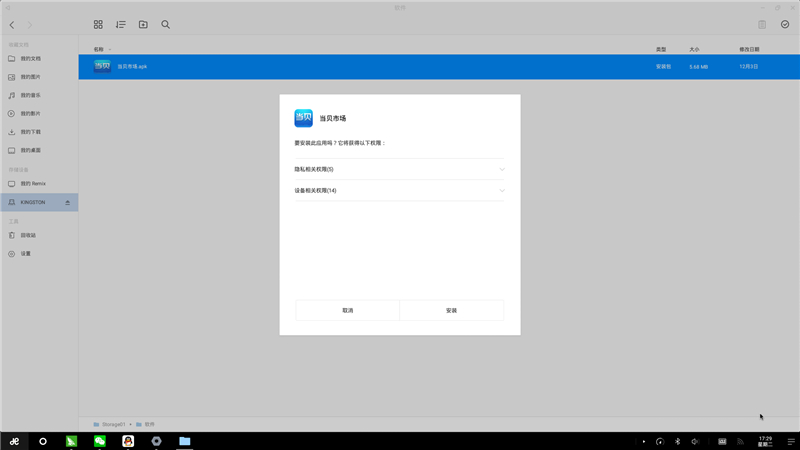The height and width of the screenshot is (450, 800).
Task: Open the volume control in the tray
Action: (x=695, y=442)
